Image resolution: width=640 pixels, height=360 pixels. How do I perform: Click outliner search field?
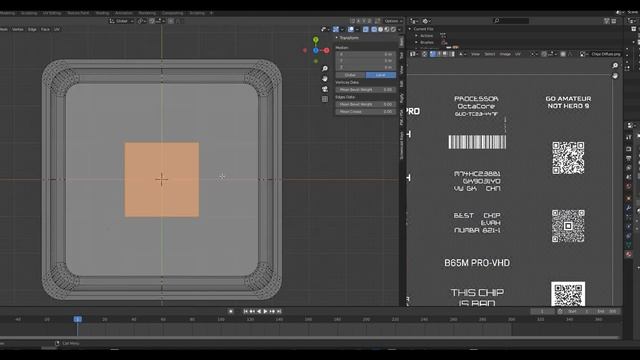coord(511,21)
